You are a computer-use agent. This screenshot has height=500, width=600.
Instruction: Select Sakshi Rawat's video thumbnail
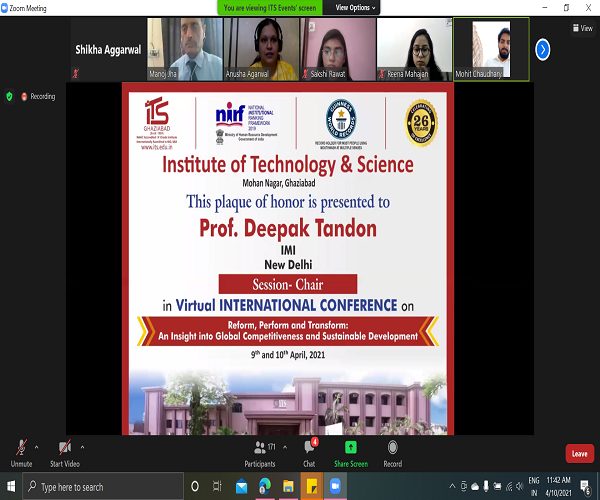(x=338, y=49)
